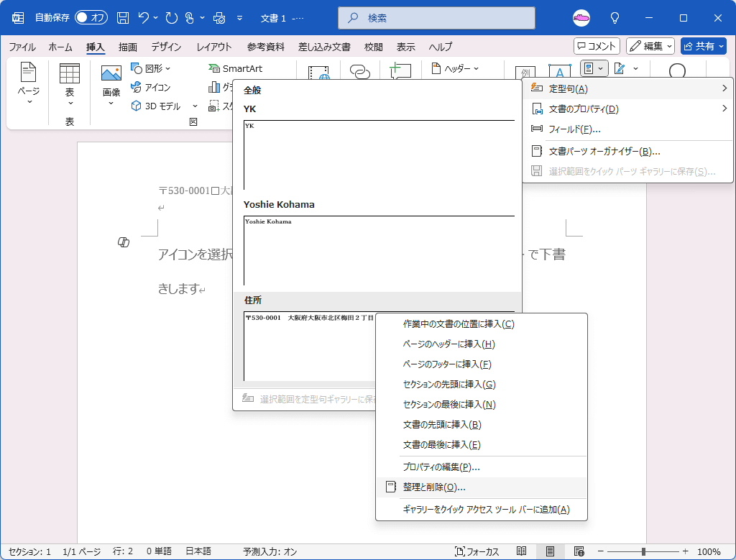Toggle the AutoSave switch
Viewport: 736px width, 560px height.
91,18
